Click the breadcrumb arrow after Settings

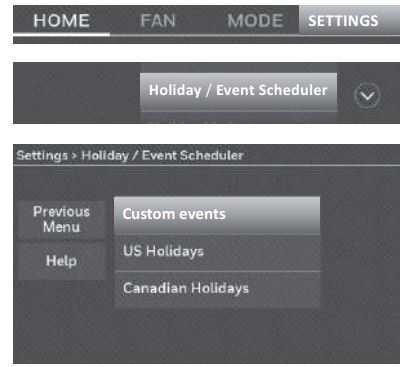pos(74,156)
